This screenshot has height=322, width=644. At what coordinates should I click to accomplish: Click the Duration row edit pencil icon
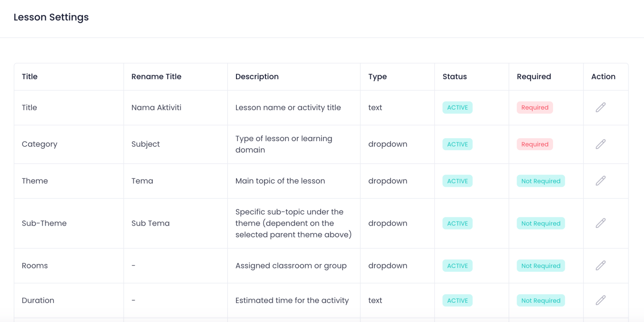601,300
